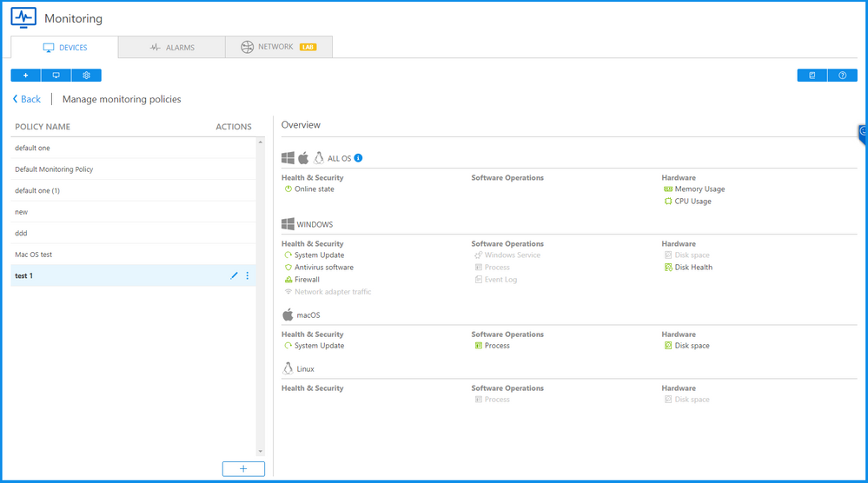Open the blue side widget at the right edge
The image size is (868, 483).
tap(863, 135)
